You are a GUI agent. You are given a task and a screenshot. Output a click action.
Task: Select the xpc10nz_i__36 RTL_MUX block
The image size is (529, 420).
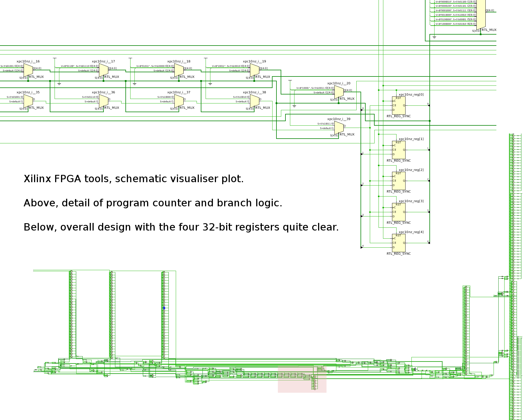(103, 101)
